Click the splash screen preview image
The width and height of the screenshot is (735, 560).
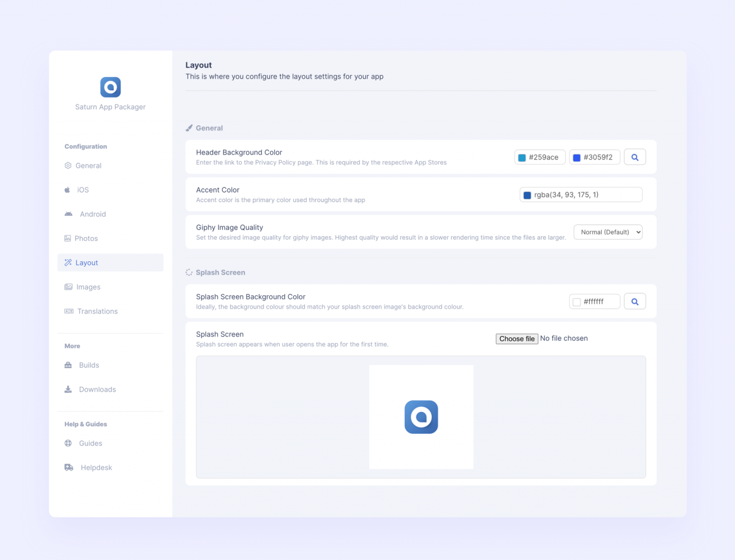pyautogui.click(x=421, y=417)
